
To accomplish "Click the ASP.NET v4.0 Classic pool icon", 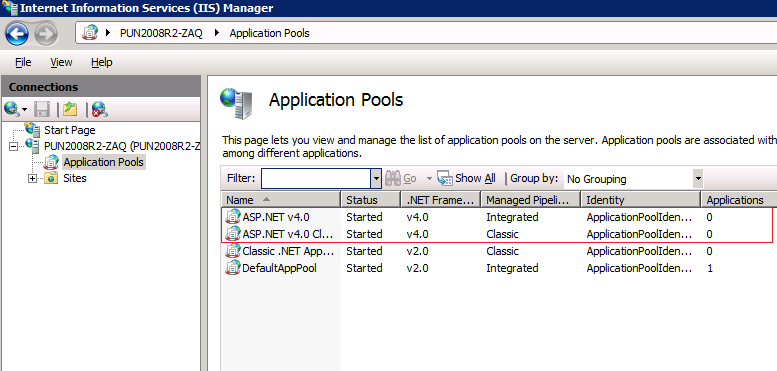I will click(x=232, y=234).
